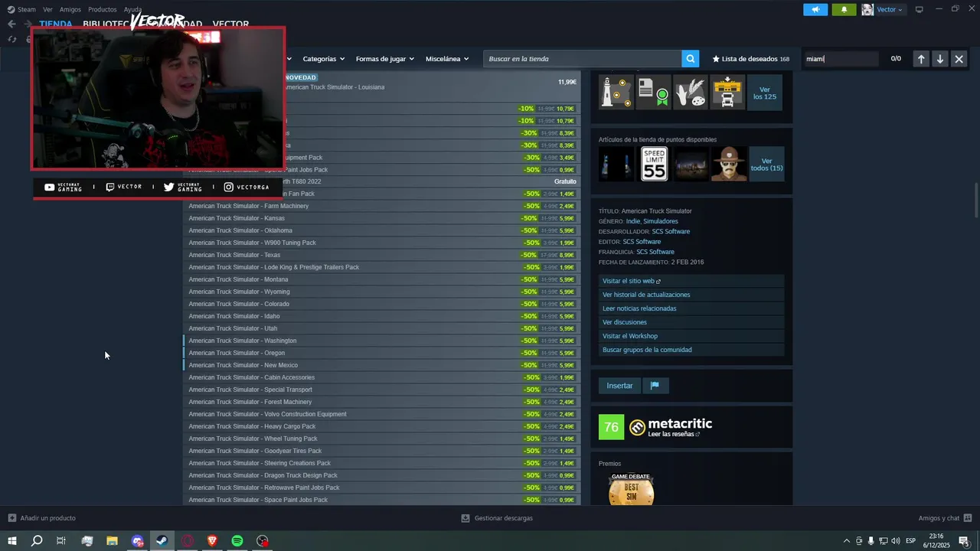Click the magnifier search button in store bar
The height and width of the screenshot is (551, 980).
pos(691,59)
